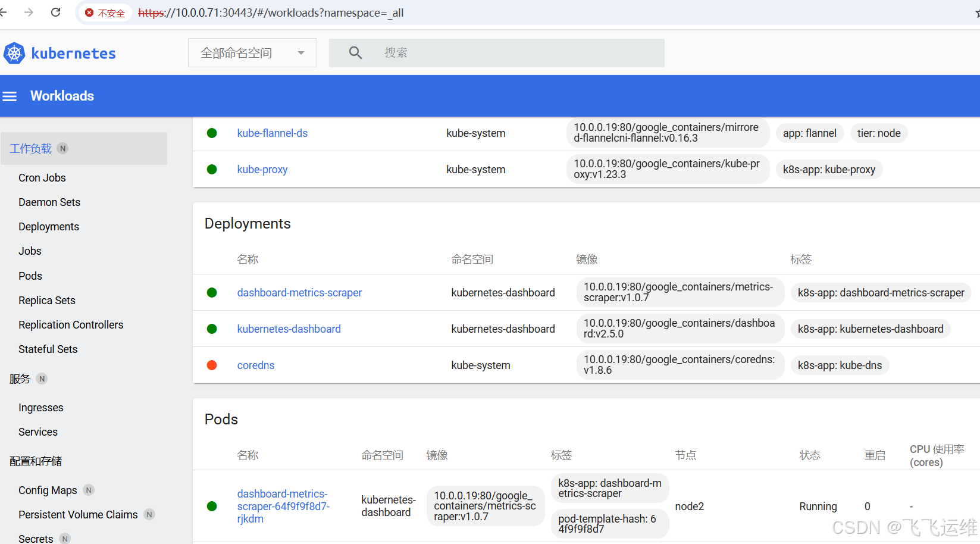The height and width of the screenshot is (544, 980).
Task: Click the flannelcni-flannel:v0.16.3 image chip
Action: [668, 133]
